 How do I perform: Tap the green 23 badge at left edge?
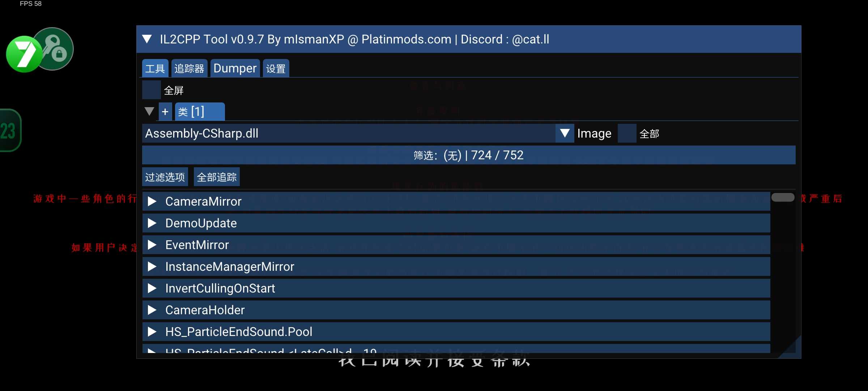[x=9, y=131]
